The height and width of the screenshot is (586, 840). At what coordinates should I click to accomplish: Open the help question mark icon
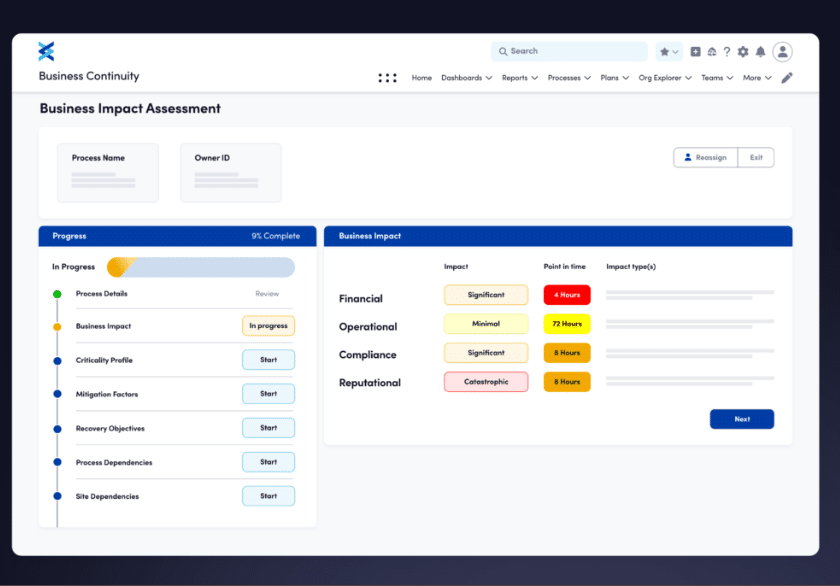727,51
